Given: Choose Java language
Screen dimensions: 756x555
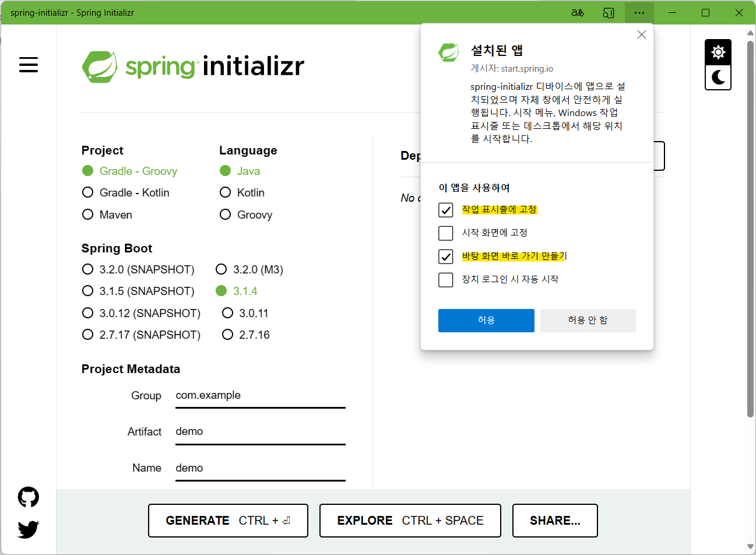Looking at the screenshot, I should [x=240, y=171].
